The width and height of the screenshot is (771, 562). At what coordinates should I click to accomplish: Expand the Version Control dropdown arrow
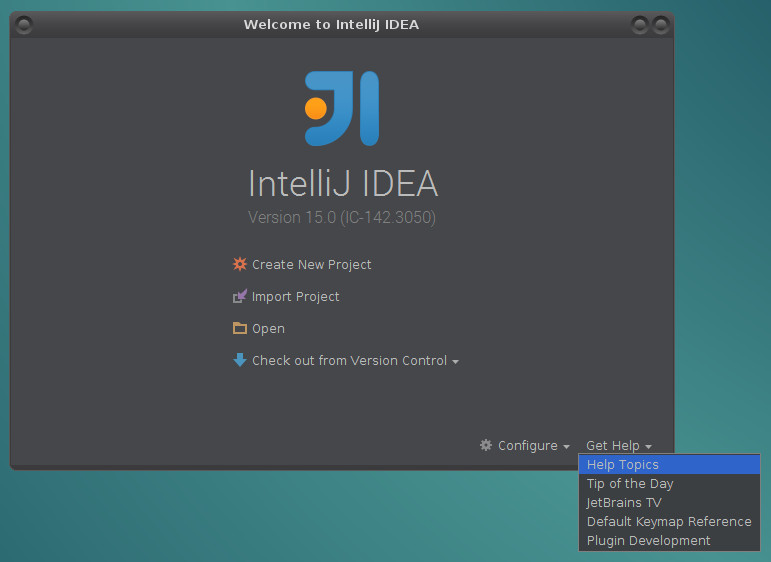455,362
